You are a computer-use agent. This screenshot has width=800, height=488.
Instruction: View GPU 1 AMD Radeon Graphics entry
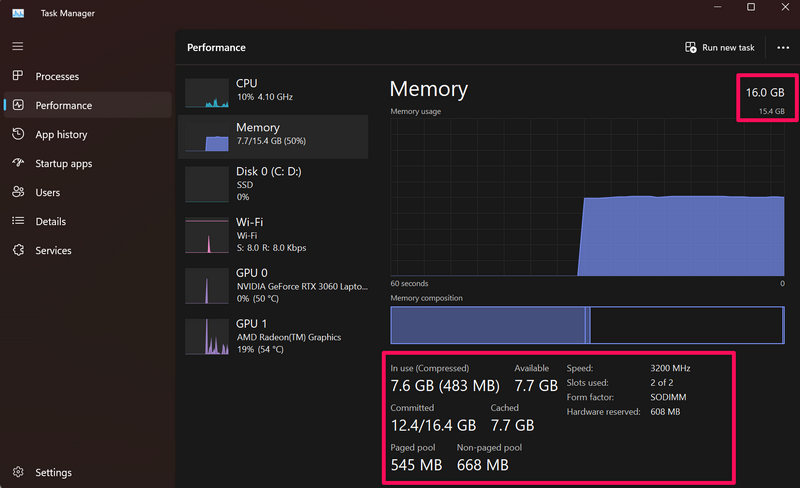click(273, 336)
